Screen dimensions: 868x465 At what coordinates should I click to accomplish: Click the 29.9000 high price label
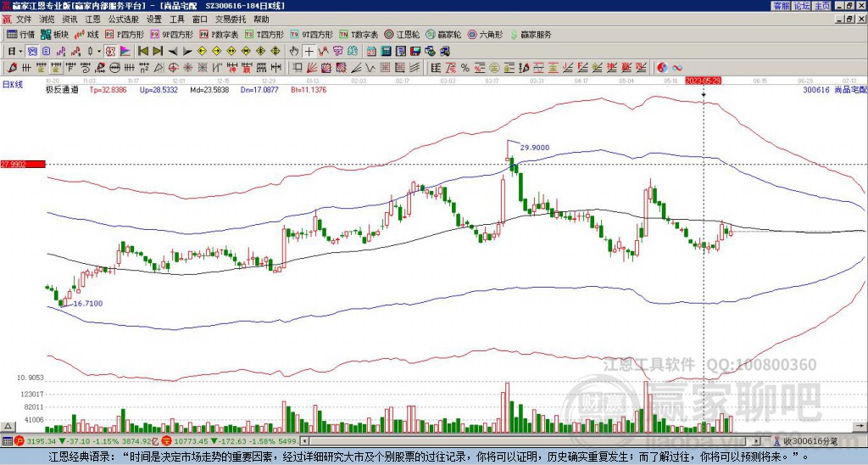tap(535, 148)
